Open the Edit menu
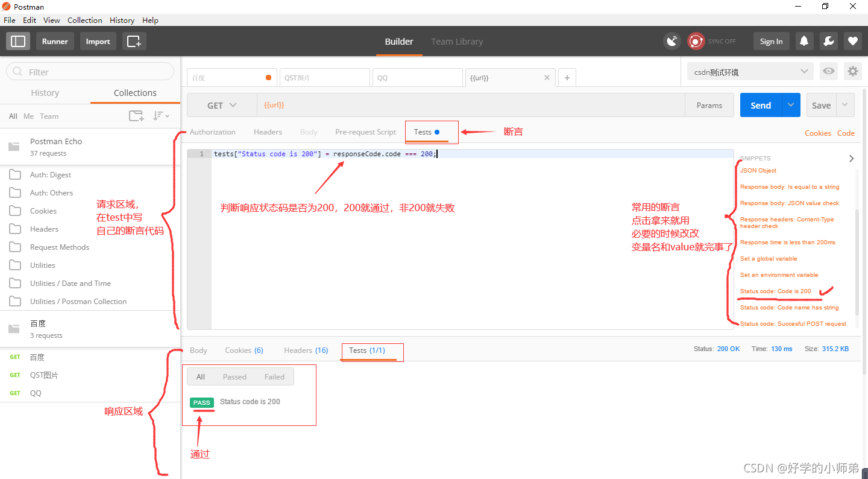 point(30,20)
